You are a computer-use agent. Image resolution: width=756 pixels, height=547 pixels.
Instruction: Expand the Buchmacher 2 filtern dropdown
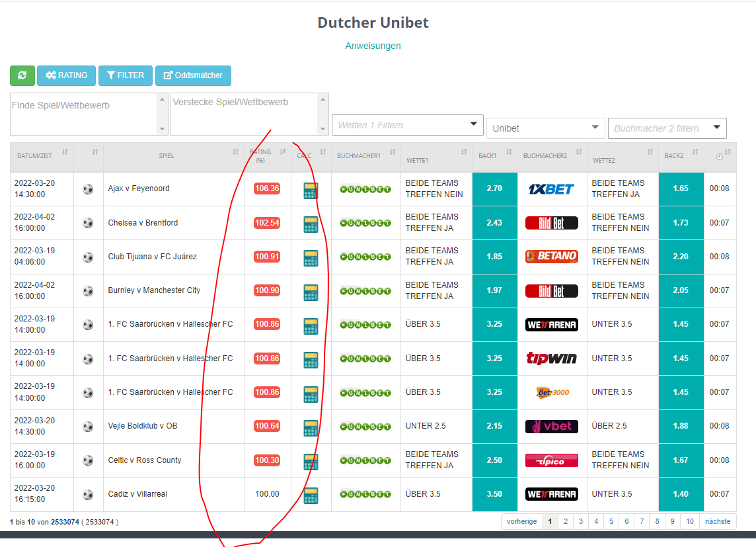coord(667,128)
